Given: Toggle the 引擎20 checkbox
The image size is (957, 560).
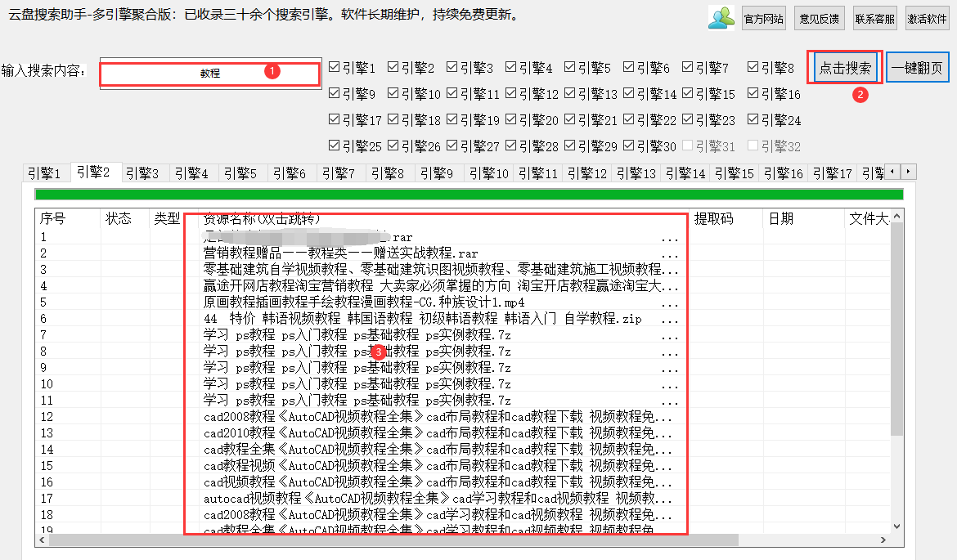Looking at the screenshot, I should (x=510, y=120).
